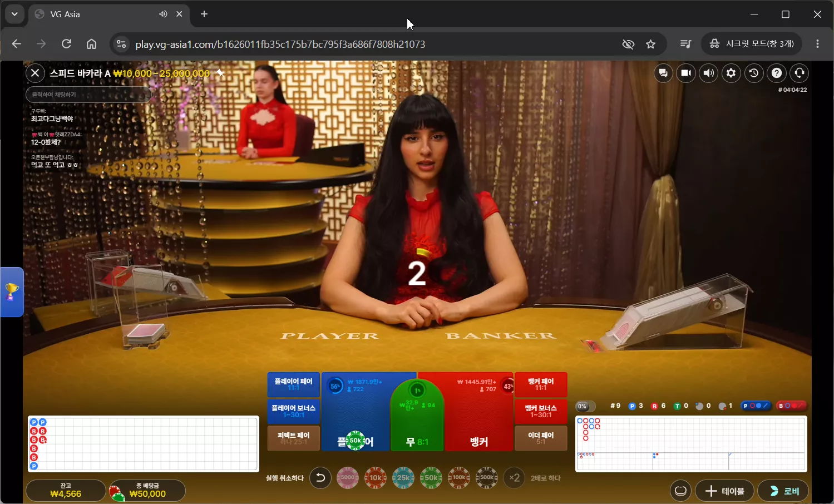Bet on 플레이어 페어 side bet
The width and height of the screenshot is (834, 504).
click(294, 384)
